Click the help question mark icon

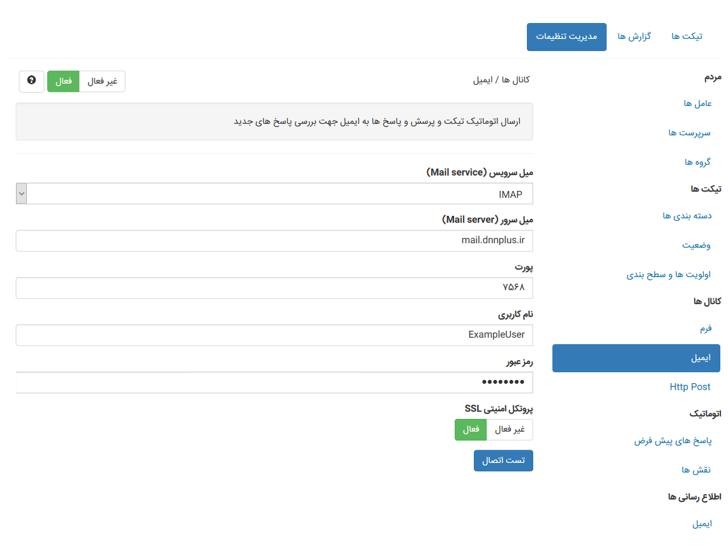point(31,81)
